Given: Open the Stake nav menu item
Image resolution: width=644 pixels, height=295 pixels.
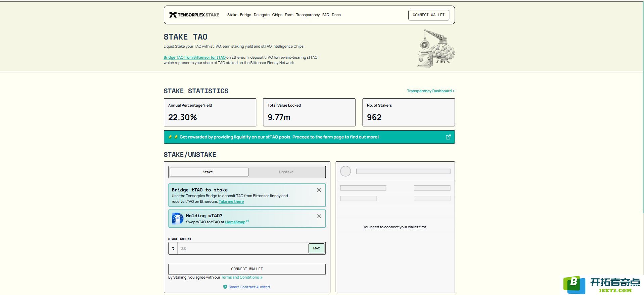Looking at the screenshot, I should pos(232,15).
